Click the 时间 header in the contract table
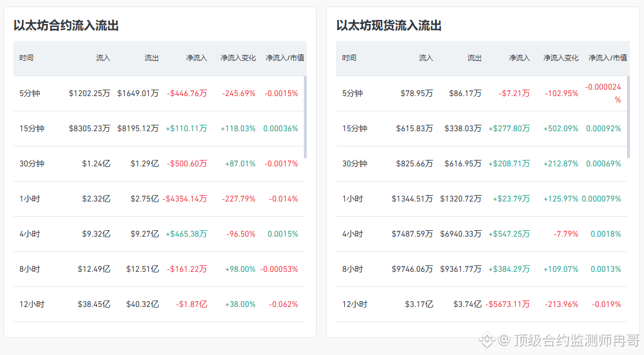 [x=26, y=58]
